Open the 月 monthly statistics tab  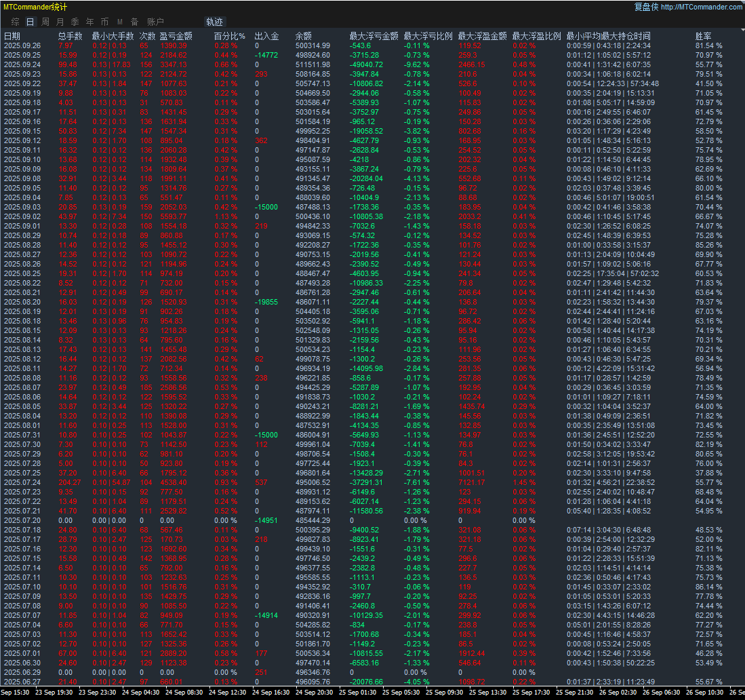60,22
